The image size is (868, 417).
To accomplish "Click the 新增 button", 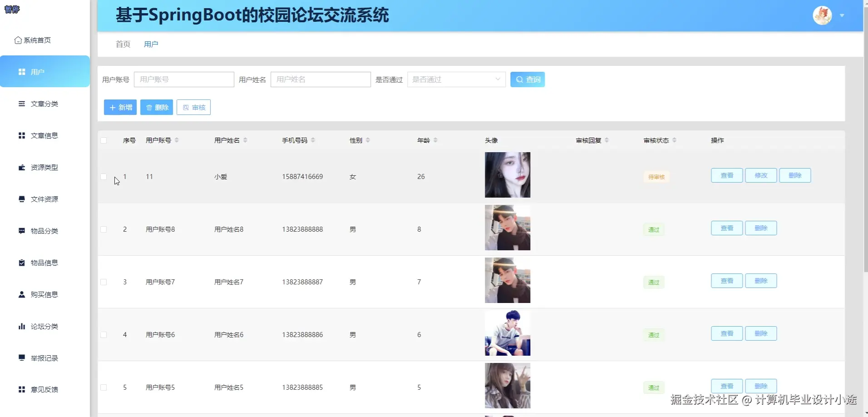I will point(120,107).
